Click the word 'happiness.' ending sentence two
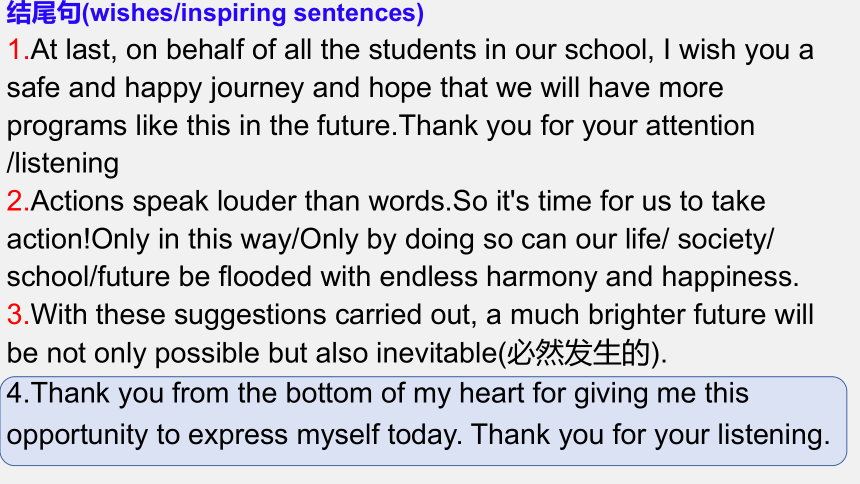This screenshot has width=860, height=484. pos(730,278)
